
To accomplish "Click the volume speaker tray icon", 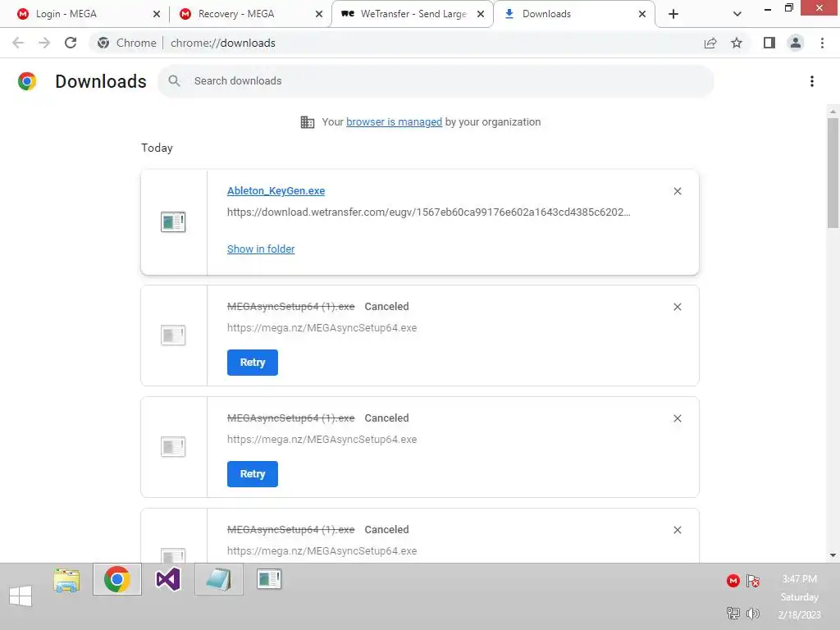I will (753, 613).
